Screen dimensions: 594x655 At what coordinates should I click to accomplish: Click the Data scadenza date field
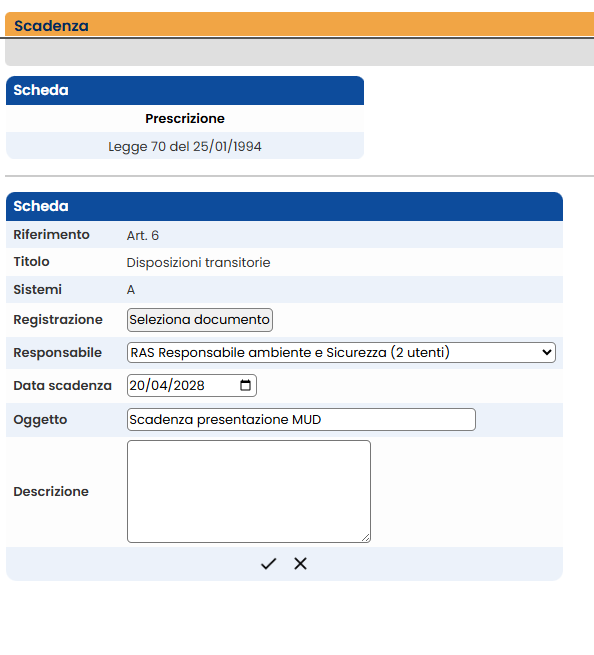tap(192, 385)
